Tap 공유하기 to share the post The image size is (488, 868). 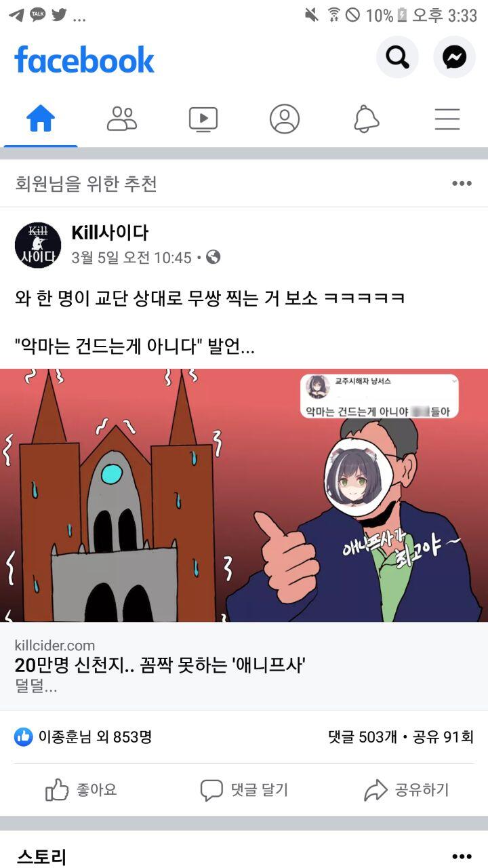pos(407,790)
